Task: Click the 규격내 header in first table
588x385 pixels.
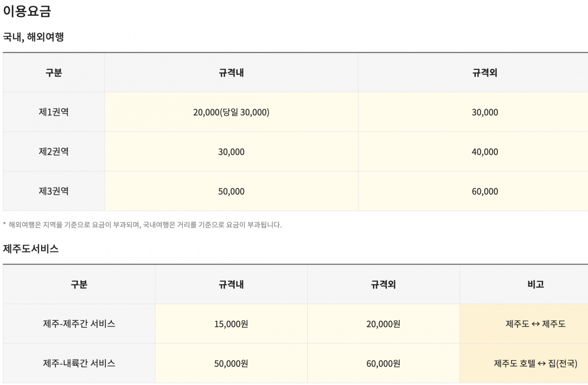Action: pyautogui.click(x=231, y=72)
